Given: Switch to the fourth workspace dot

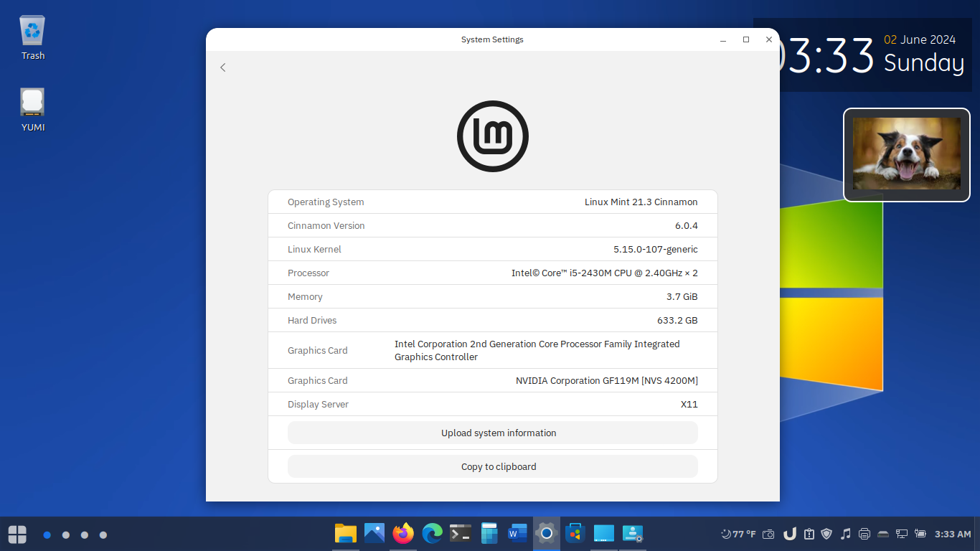Looking at the screenshot, I should click(103, 534).
